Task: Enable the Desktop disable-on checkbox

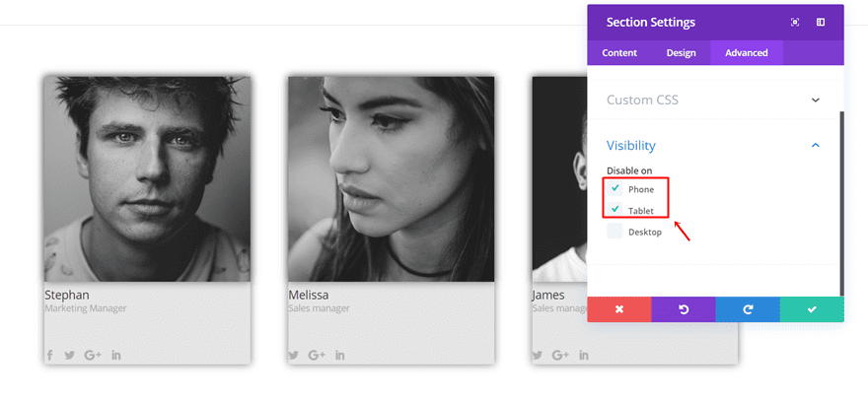Action: [x=615, y=232]
